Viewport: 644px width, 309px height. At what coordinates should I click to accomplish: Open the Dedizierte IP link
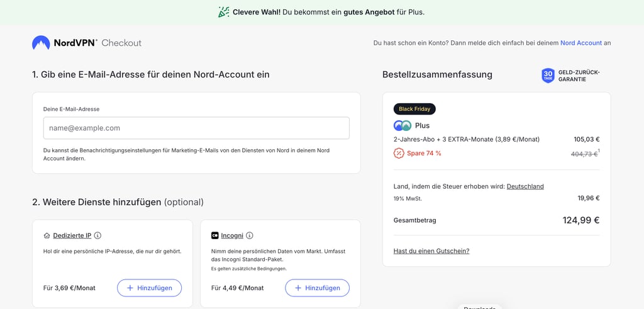coord(72,236)
